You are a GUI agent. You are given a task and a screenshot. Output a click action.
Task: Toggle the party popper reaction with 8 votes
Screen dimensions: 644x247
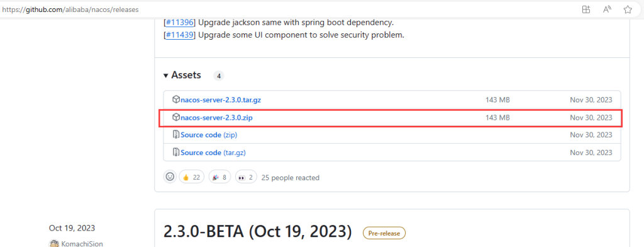(219, 178)
